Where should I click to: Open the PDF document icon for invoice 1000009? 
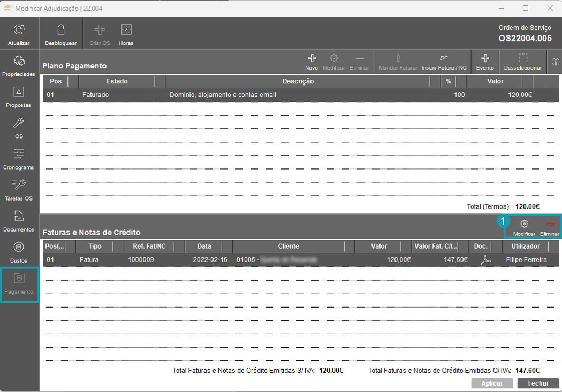coord(485,259)
